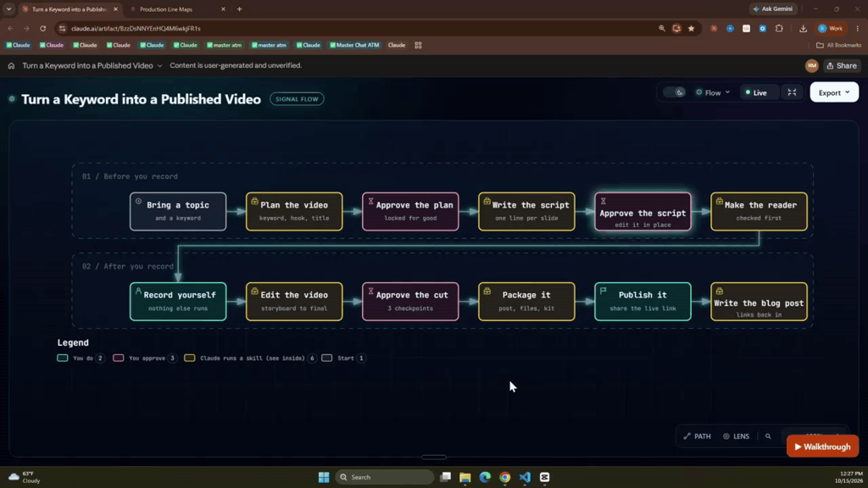This screenshot has width=868, height=488.
Task: Open browser Downloads icon
Action: point(803,28)
